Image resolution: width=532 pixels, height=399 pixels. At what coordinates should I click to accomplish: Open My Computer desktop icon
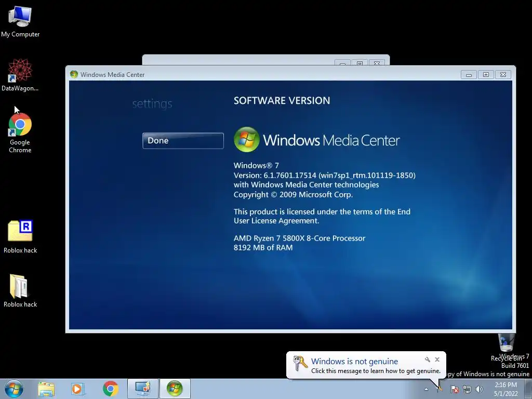[20, 21]
